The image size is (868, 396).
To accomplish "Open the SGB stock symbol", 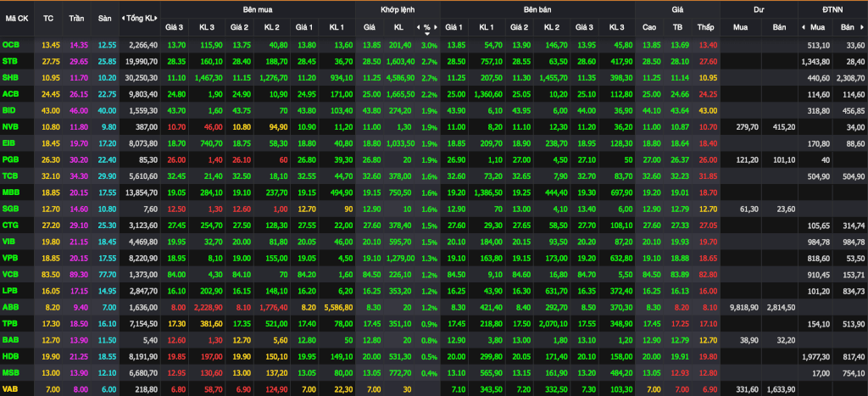I will (x=9, y=209).
